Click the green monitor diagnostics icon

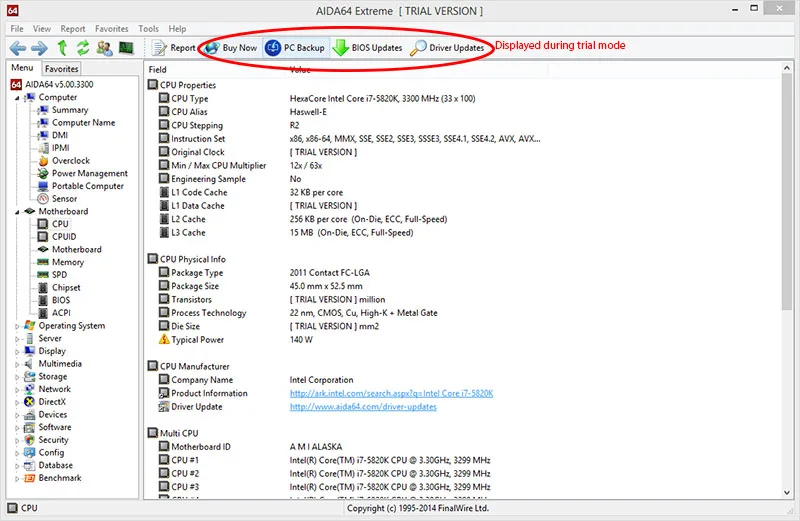(126, 47)
